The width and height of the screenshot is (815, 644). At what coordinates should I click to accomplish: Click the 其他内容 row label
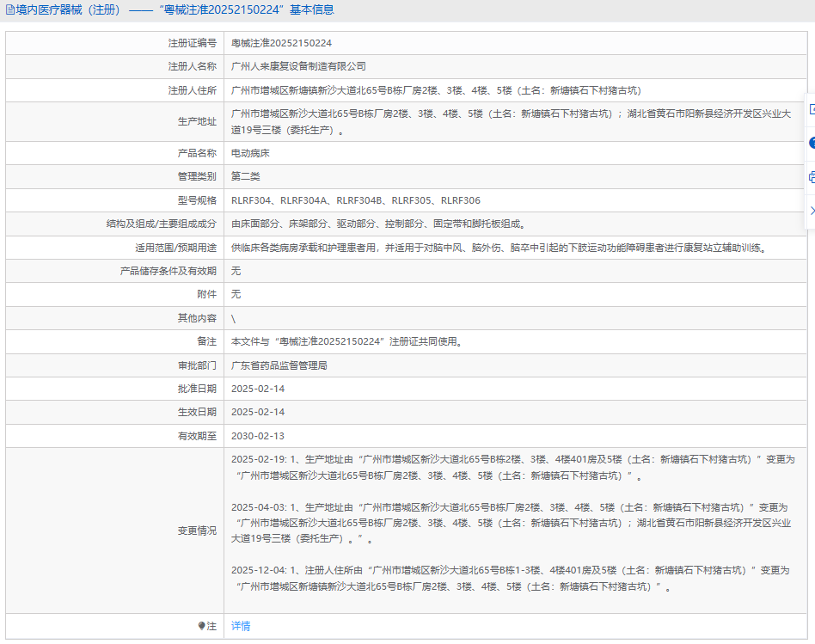pyautogui.click(x=197, y=318)
